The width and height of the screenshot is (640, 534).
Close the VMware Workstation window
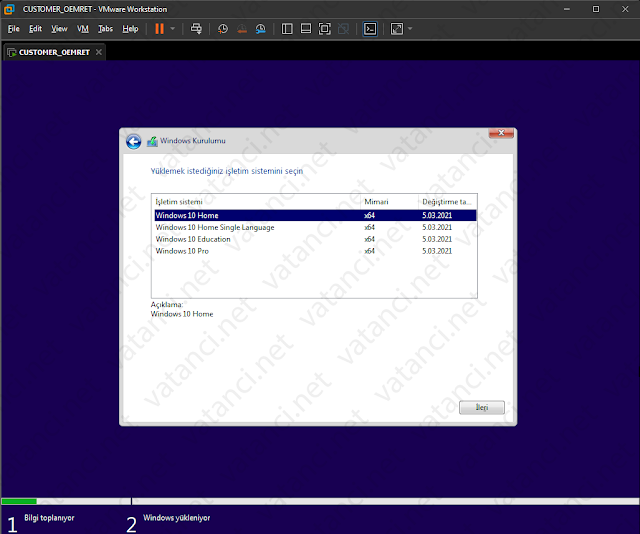tap(625, 9)
